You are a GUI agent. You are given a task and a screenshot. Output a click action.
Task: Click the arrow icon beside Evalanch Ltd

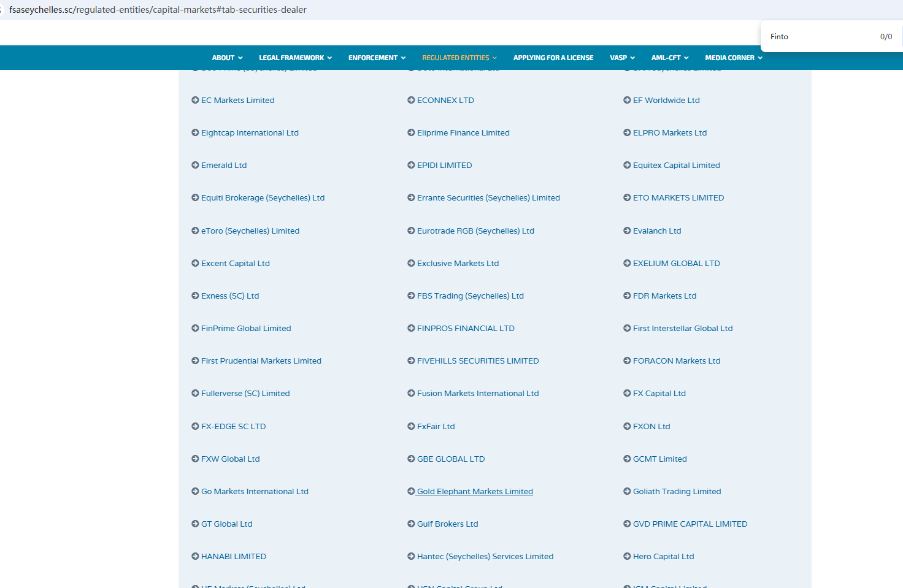627,231
